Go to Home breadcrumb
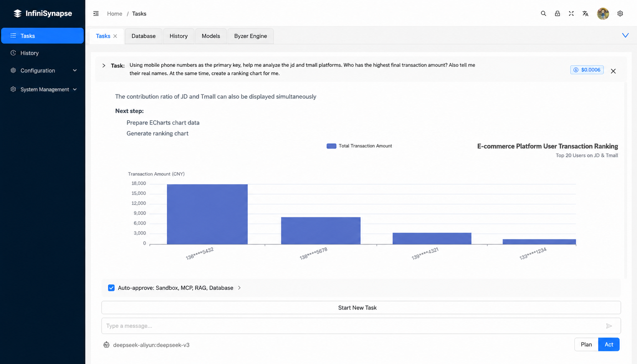Screen dimensions: 637x364 click(x=114, y=13)
